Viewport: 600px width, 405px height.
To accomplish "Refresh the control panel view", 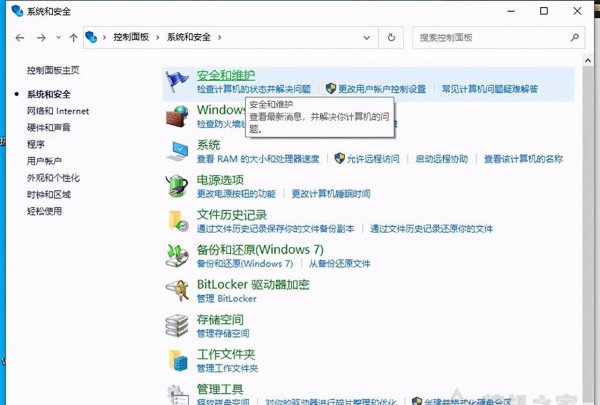I will click(391, 38).
